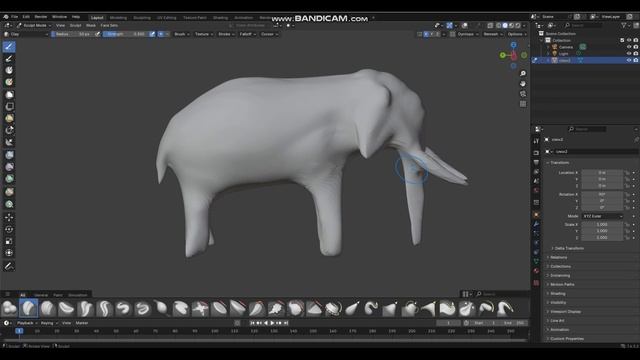Pick the Clay Strips brush thumbnail

[47, 309]
